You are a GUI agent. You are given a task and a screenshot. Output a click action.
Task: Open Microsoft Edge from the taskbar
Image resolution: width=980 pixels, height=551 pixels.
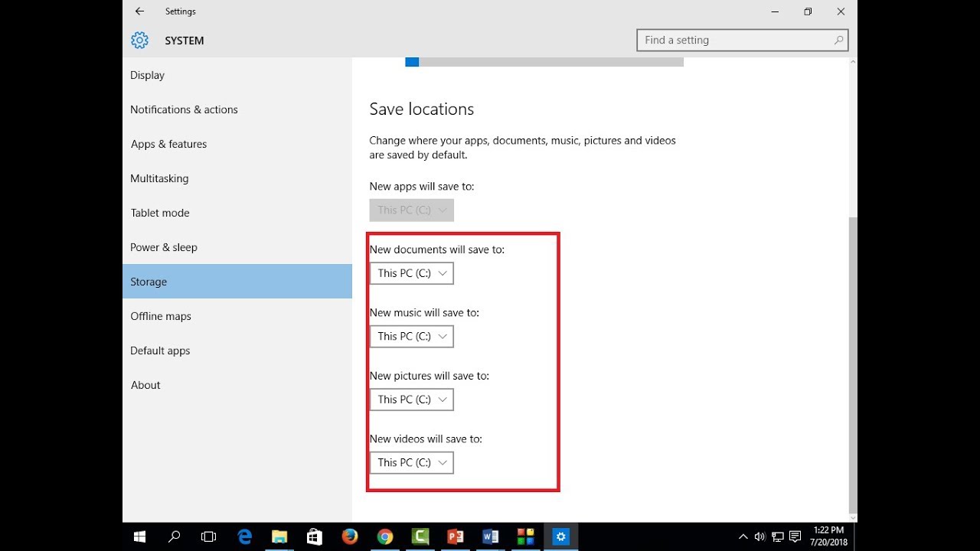tap(244, 536)
